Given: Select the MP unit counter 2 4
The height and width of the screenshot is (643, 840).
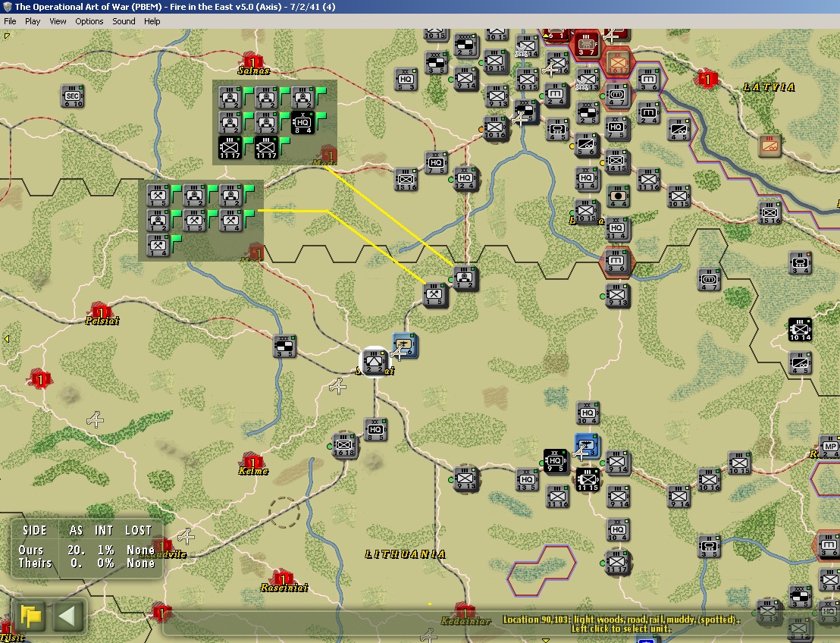Looking at the screenshot, I should tap(830, 447).
